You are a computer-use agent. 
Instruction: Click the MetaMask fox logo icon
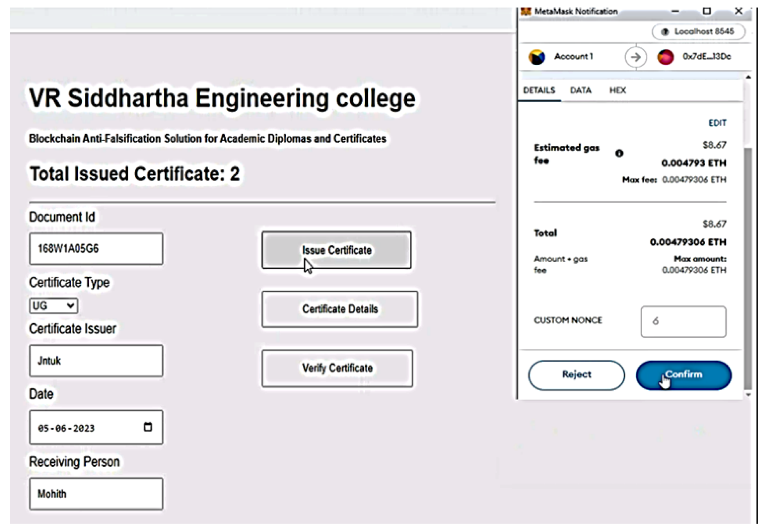(526, 11)
